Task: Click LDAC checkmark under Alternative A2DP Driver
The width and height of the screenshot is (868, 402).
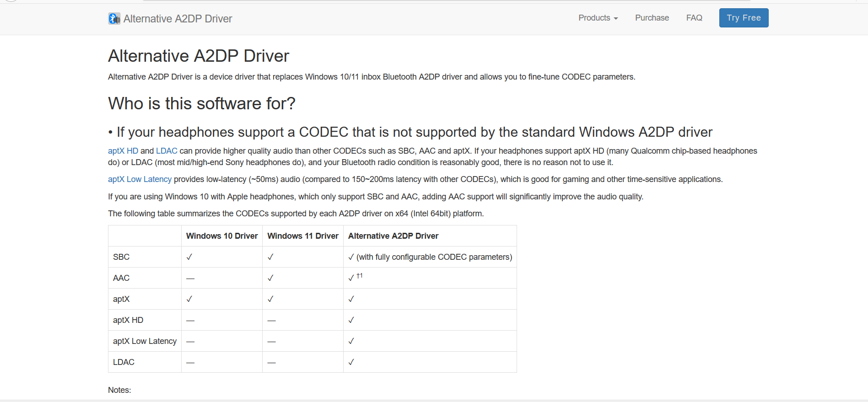Action: coord(351,362)
